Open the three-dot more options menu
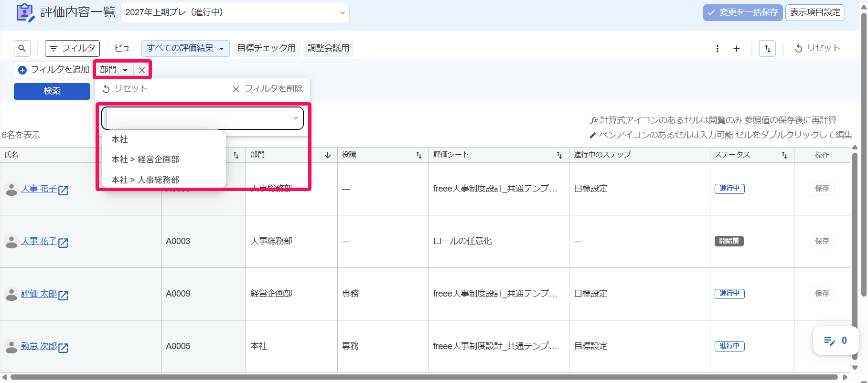This screenshot has height=383, width=868. 718,49
